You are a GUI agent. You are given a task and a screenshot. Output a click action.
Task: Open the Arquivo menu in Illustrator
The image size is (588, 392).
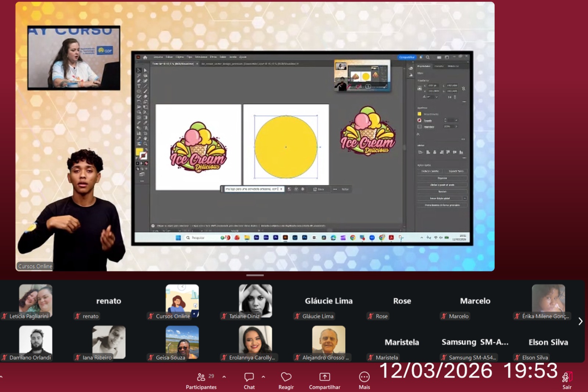(158, 57)
